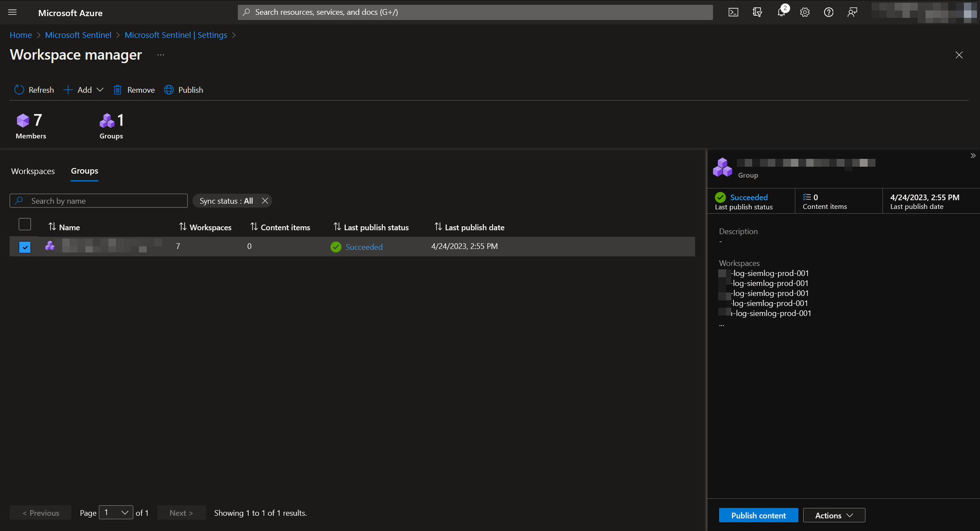980x531 pixels.
Task: Open the account profile at top right
Action: click(x=923, y=12)
